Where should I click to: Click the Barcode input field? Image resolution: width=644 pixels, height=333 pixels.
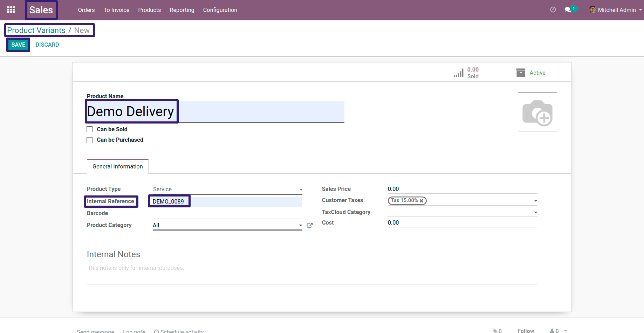pyautogui.click(x=227, y=213)
